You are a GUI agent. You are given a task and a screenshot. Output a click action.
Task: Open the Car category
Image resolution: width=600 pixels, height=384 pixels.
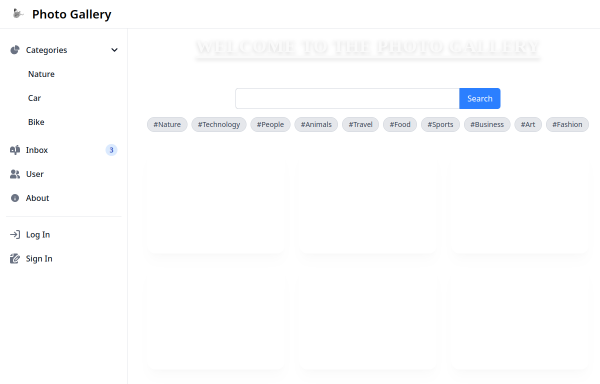point(64,98)
